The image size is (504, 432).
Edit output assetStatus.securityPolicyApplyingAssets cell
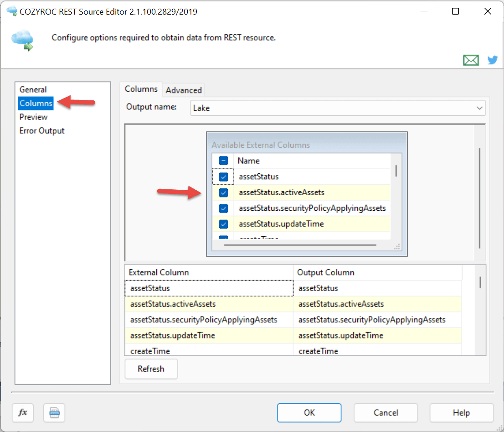(378, 320)
